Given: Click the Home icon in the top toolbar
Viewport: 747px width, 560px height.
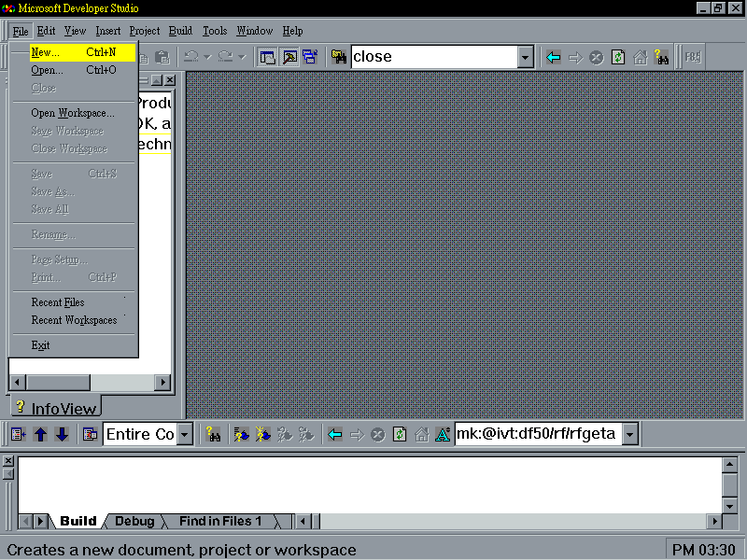Looking at the screenshot, I should 640,58.
